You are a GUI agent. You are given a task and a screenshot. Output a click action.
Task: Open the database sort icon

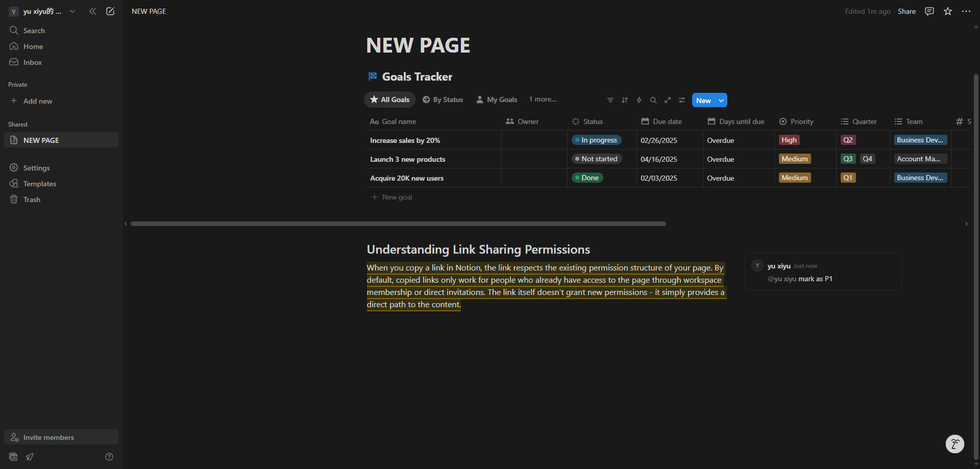coord(625,100)
